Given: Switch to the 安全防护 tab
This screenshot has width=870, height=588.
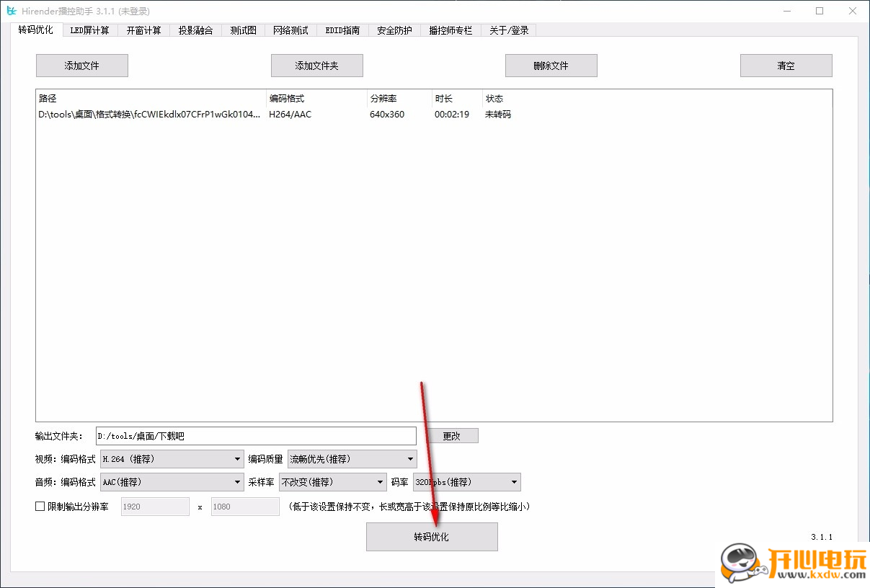Looking at the screenshot, I should [394, 30].
